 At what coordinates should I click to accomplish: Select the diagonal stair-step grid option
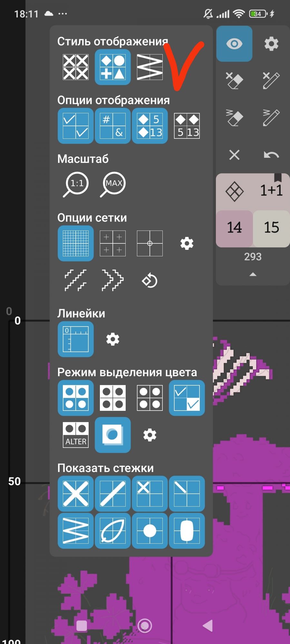pyautogui.click(x=76, y=280)
